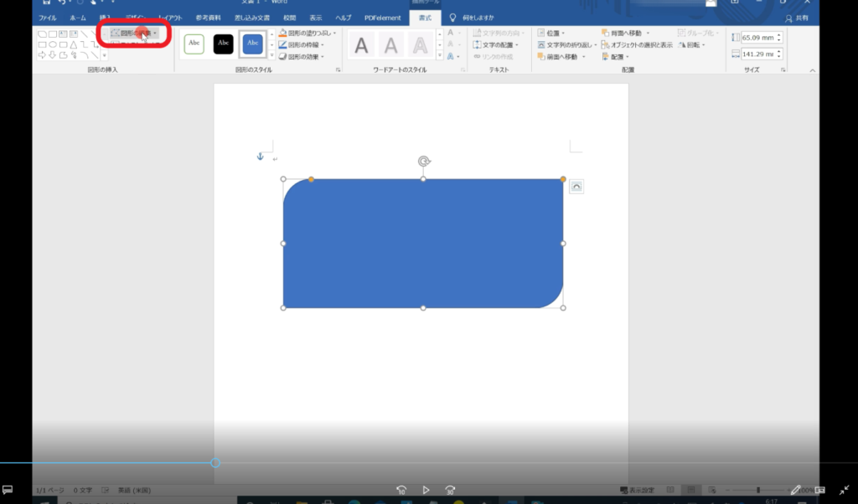
Task: Click the first WordArt style A
Action: 361,45
